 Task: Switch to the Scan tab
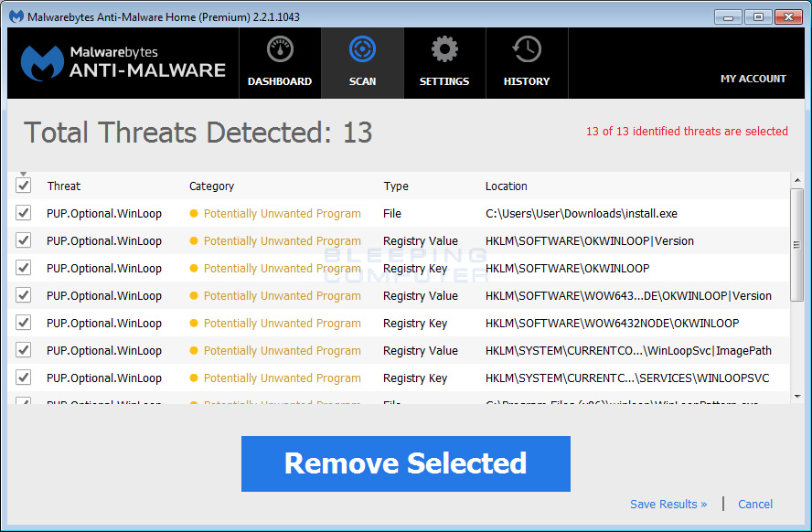coord(362,63)
